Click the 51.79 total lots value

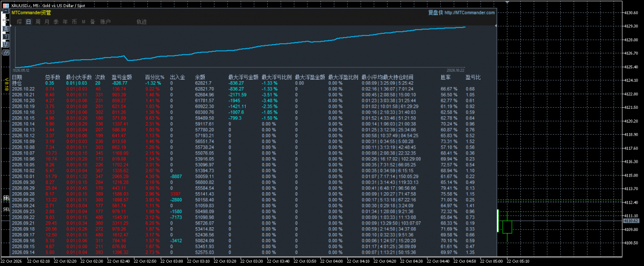coord(50,176)
